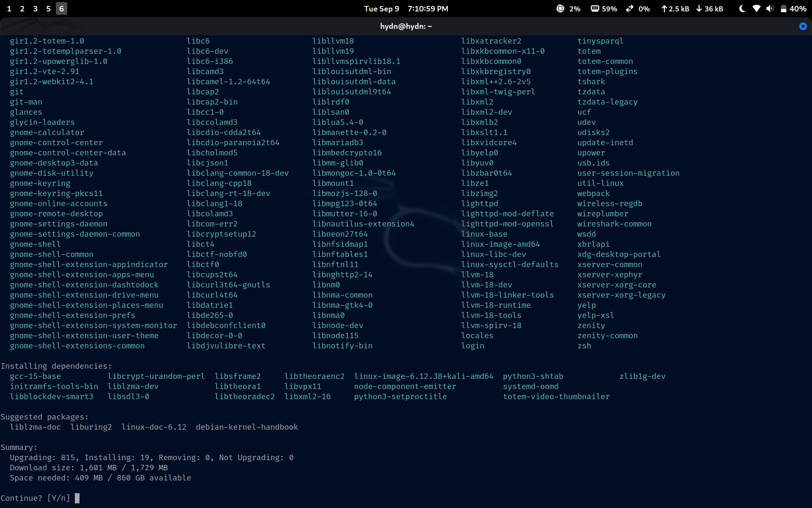The width and height of the screenshot is (812, 508).
Task: Click the wireshark-common package text
Action: (x=614, y=224)
